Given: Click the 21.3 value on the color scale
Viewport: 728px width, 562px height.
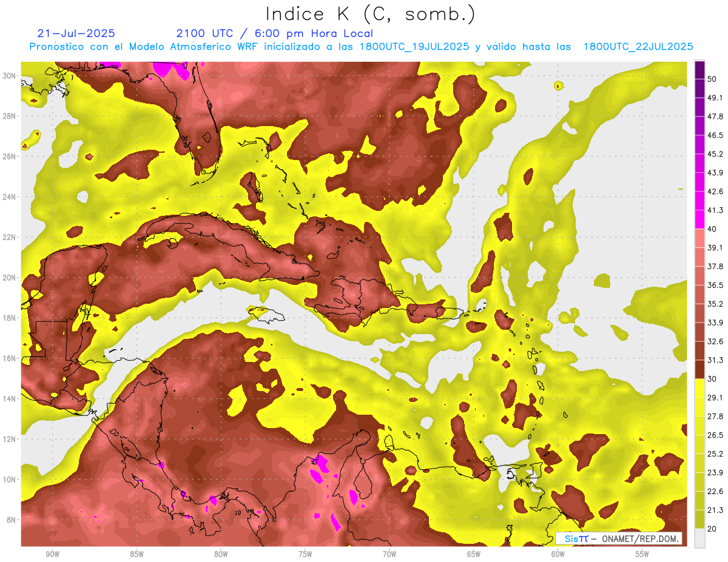Looking at the screenshot, I should (715, 510).
